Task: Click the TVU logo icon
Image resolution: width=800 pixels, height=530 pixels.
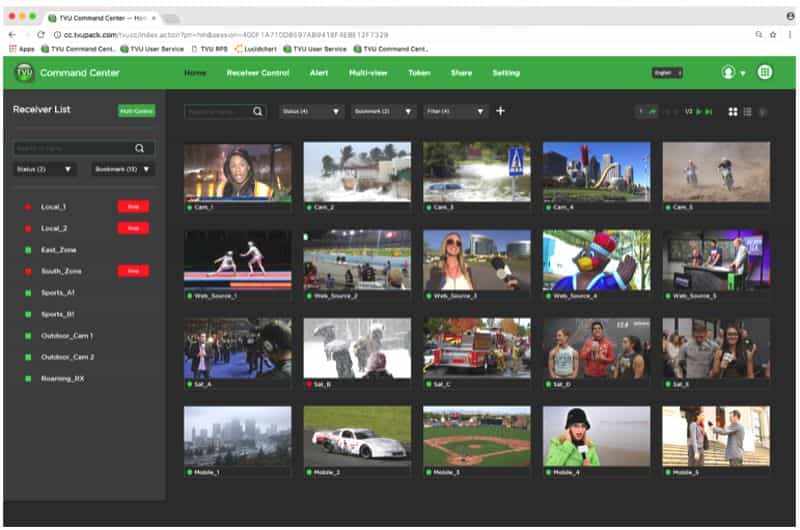Action: tap(24, 72)
